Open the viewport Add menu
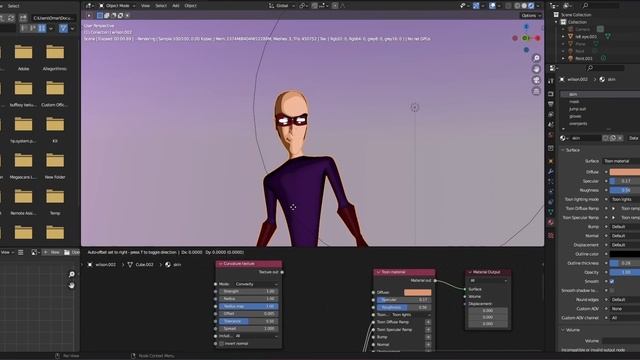Image resolution: width=640 pixels, height=360 pixels. pos(176,6)
